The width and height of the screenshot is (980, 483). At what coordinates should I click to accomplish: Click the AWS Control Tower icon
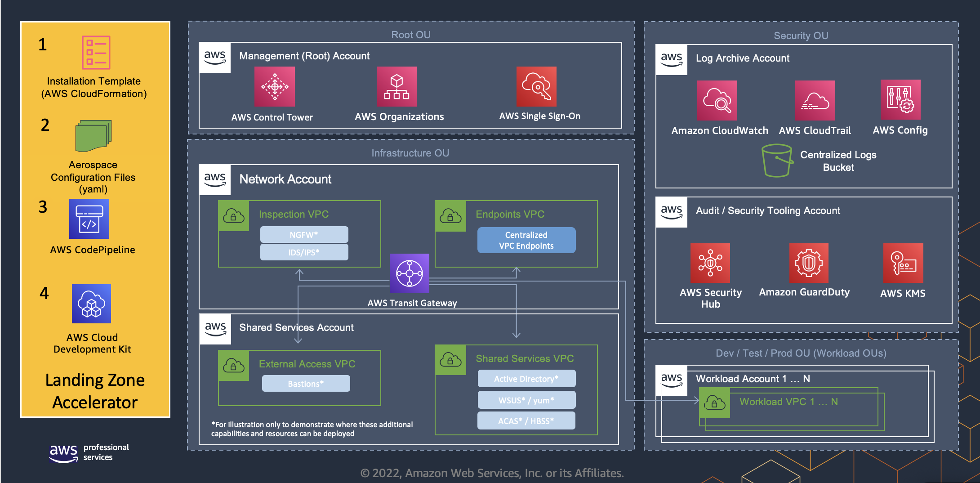click(x=275, y=87)
